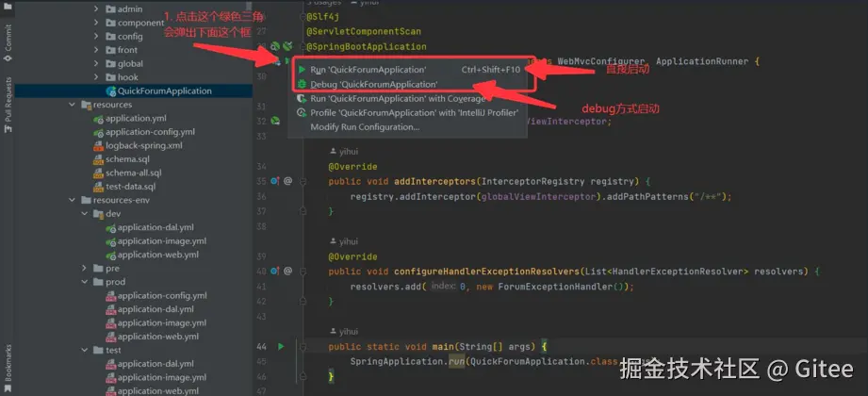The image size is (868, 396).
Task: Click Spring gutter icon with magnifier on line 28
Action: pyautogui.click(x=275, y=46)
